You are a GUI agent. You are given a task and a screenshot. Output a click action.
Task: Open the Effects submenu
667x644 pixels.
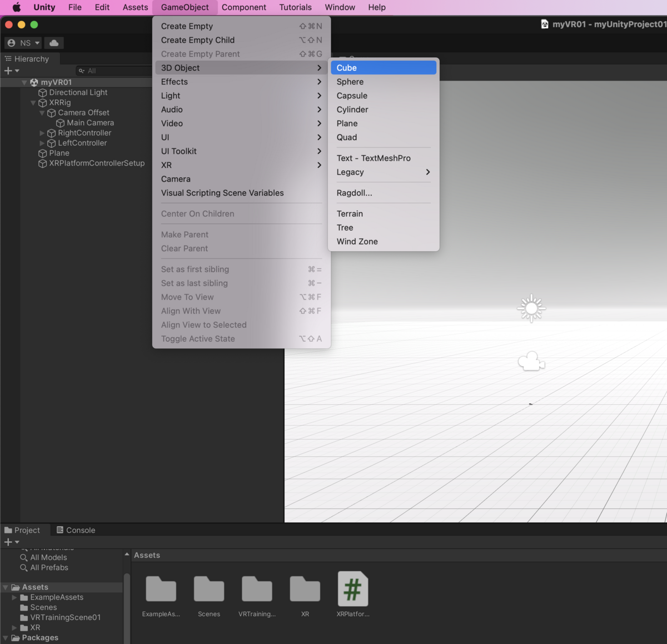(x=241, y=82)
